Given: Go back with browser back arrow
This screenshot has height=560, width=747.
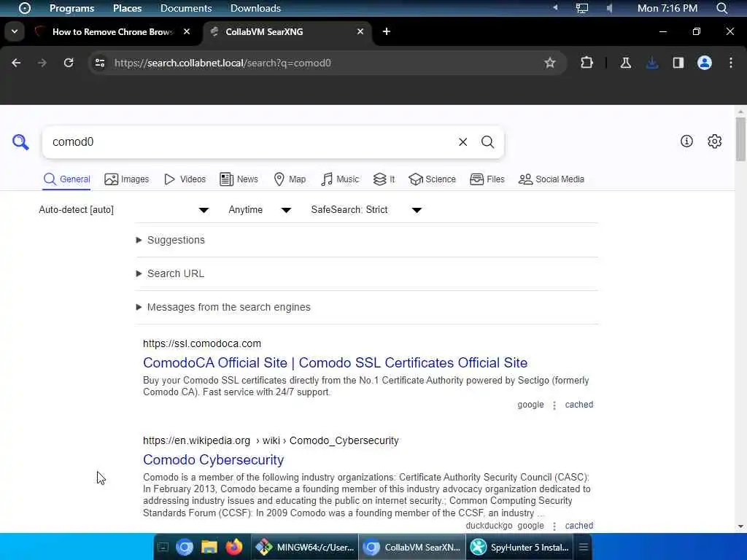Looking at the screenshot, I should click(x=16, y=63).
